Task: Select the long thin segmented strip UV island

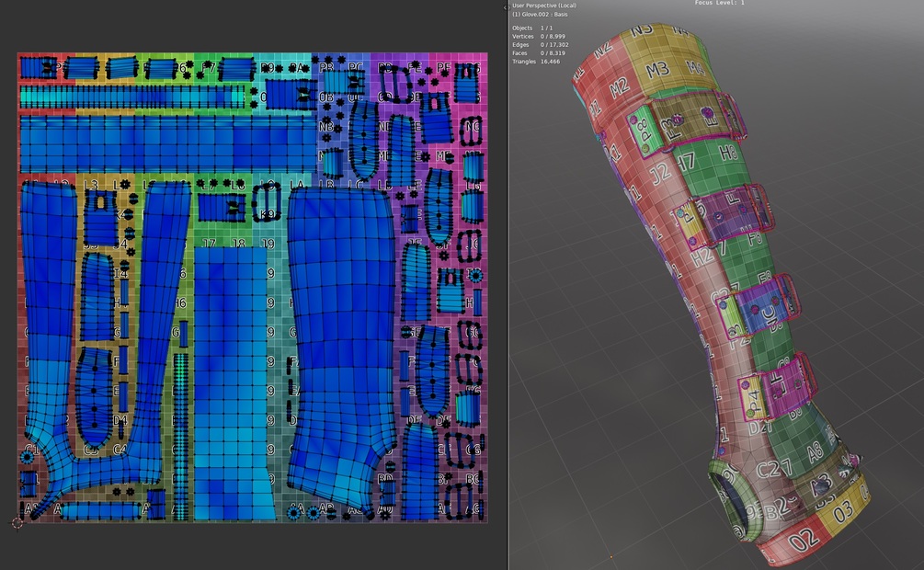Action: click(132, 97)
